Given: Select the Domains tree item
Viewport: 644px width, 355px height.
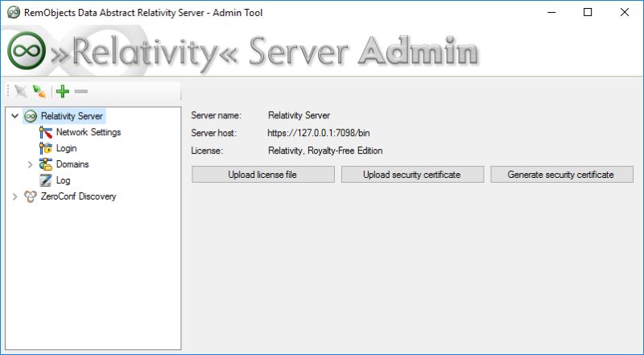Looking at the screenshot, I should coord(72,164).
